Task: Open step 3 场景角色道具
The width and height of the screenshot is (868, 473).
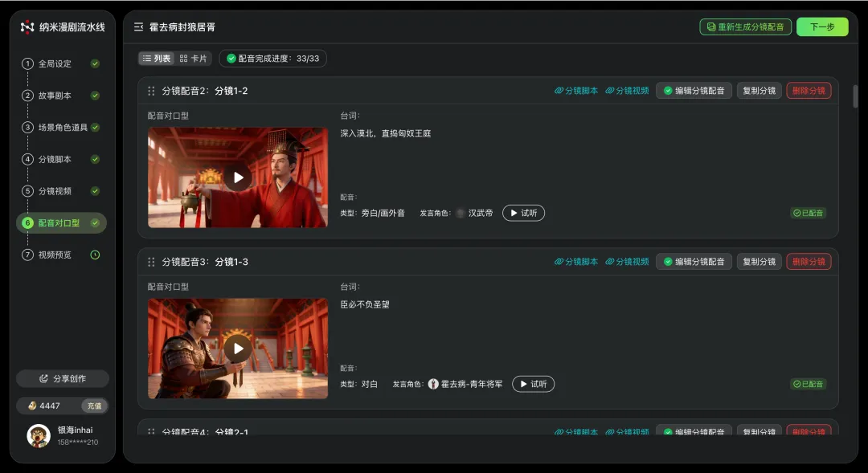Action: tap(61, 127)
